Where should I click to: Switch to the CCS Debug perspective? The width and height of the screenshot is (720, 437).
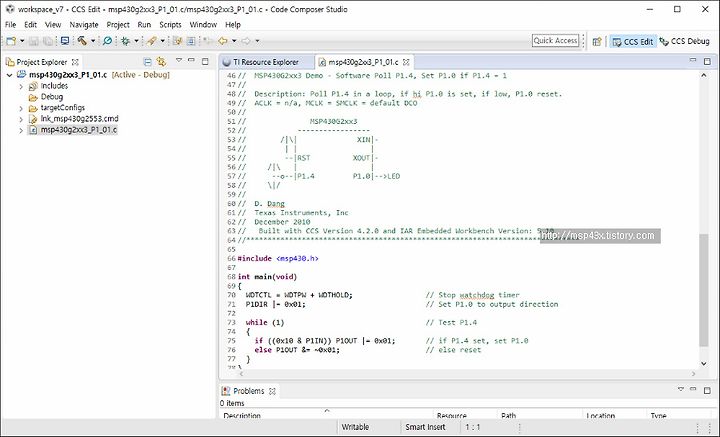point(685,41)
